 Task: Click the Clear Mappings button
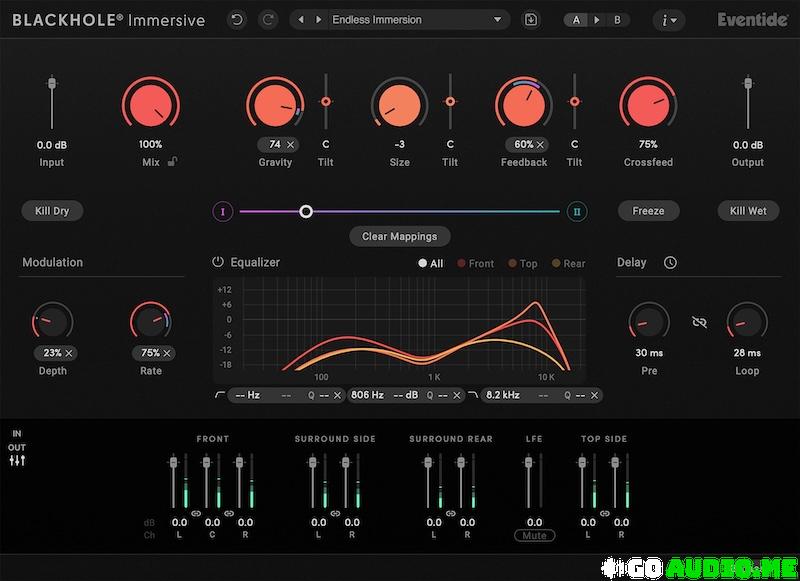399,236
